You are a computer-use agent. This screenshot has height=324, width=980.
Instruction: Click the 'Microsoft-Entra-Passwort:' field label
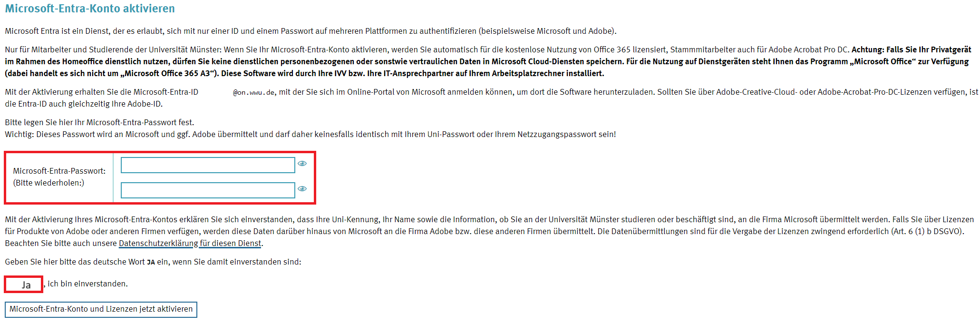coord(59,171)
